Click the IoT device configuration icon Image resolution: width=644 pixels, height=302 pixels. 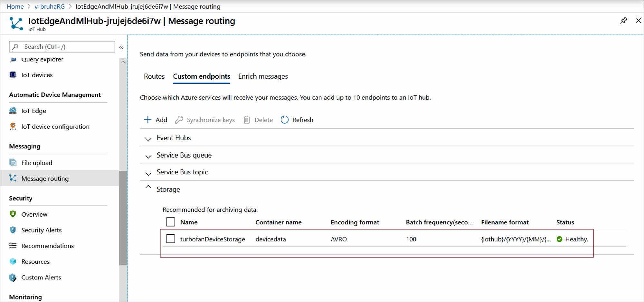coord(13,126)
